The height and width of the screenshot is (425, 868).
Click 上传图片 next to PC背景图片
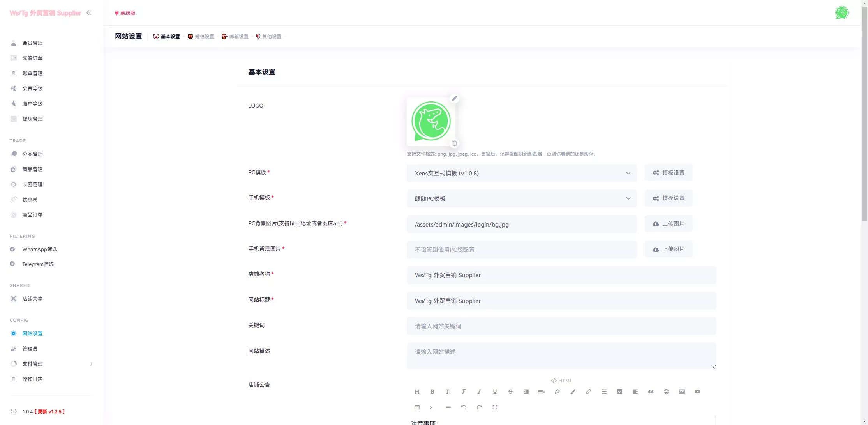(x=669, y=224)
